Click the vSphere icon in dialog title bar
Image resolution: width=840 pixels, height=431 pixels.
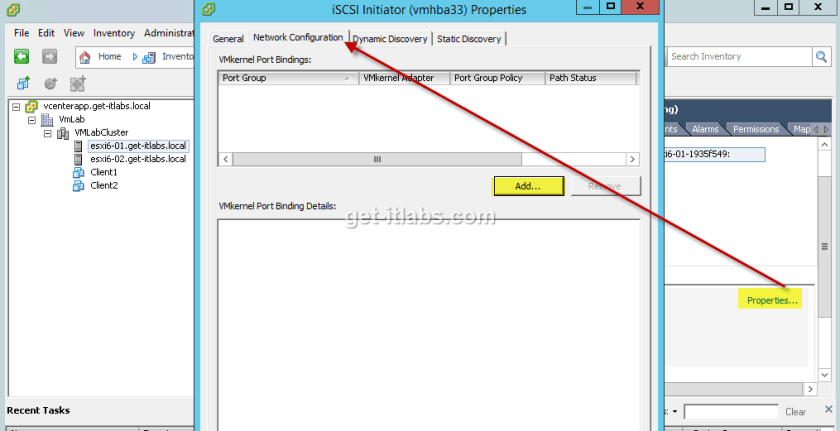click(209, 9)
